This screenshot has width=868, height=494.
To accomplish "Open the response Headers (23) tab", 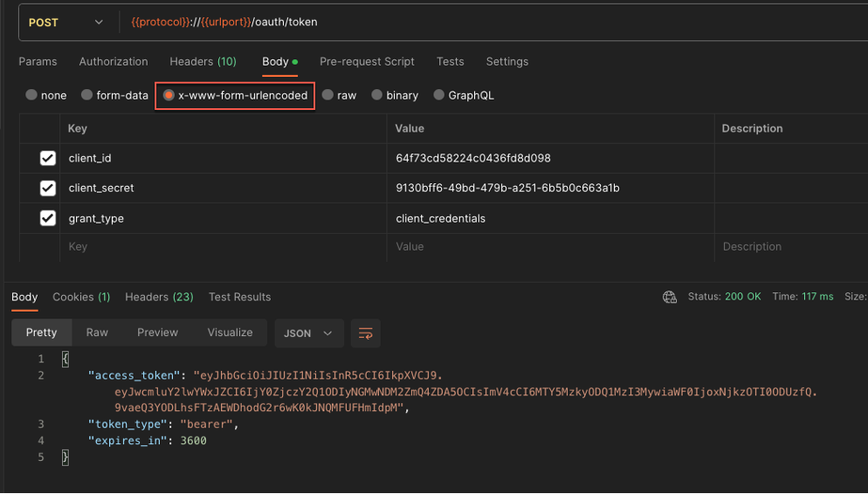I will click(160, 297).
